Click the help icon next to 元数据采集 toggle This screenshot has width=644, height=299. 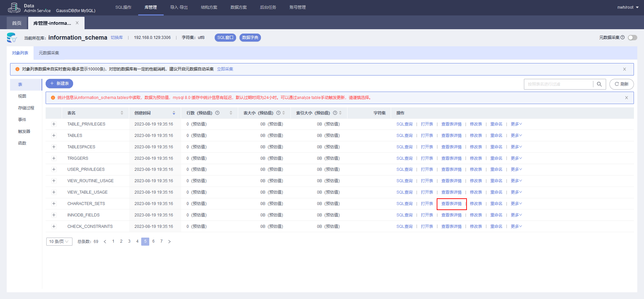[623, 38]
